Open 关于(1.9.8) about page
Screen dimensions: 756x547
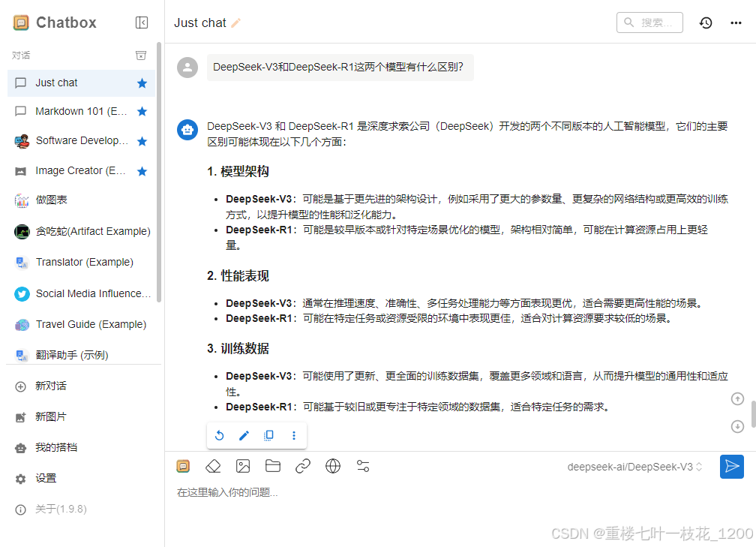pyautogui.click(x=81, y=509)
